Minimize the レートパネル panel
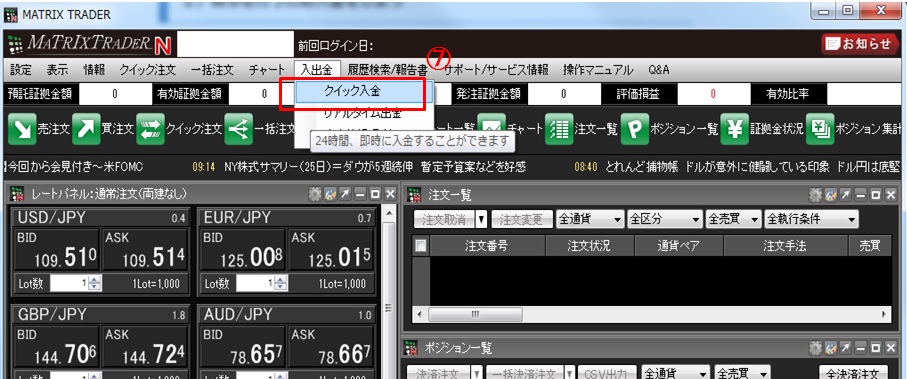 click(x=360, y=195)
